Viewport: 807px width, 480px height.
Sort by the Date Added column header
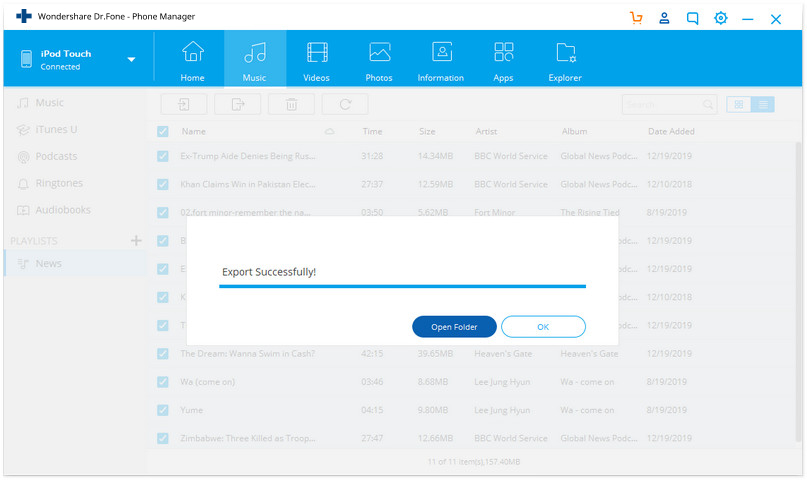tap(671, 132)
